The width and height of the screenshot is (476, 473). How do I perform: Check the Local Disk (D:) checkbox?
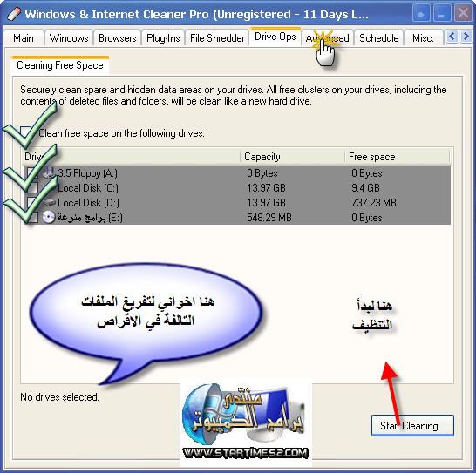(32, 202)
